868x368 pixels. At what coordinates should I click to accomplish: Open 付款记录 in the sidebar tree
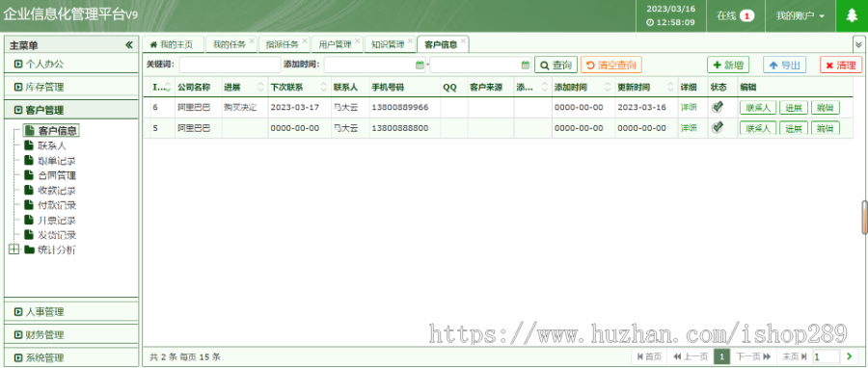tap(57, 205)
